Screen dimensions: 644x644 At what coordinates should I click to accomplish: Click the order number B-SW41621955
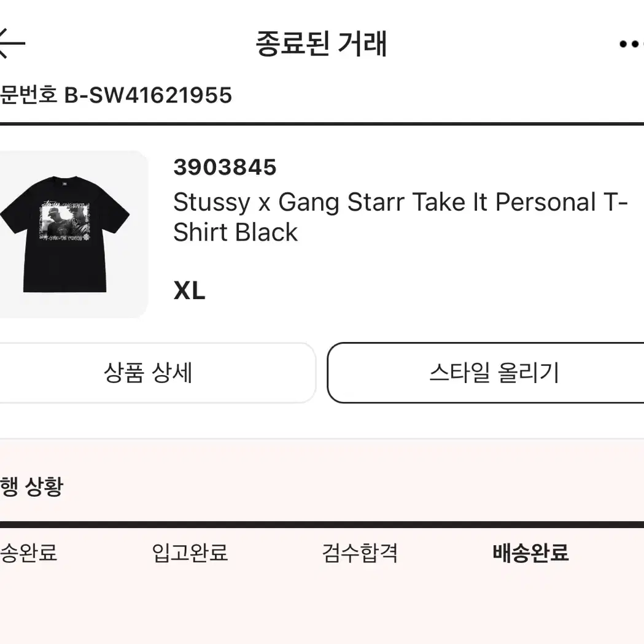coord(149,95)
